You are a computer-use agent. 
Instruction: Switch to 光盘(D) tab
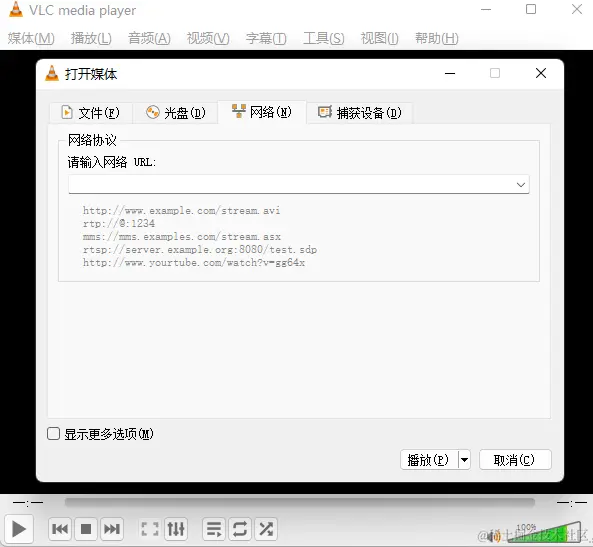pos(175,112)
